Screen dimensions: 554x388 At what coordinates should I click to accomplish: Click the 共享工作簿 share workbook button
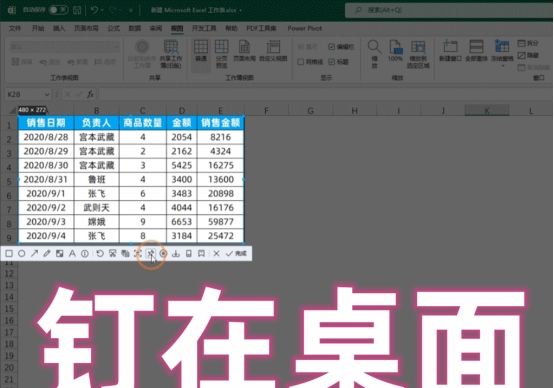(x=171, y=54)
